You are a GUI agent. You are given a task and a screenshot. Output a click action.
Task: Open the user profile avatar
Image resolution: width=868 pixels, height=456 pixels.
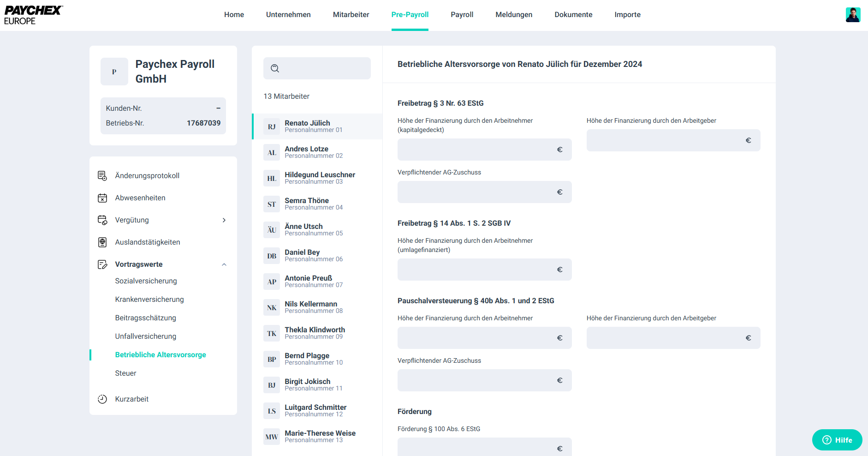point(853,15)
